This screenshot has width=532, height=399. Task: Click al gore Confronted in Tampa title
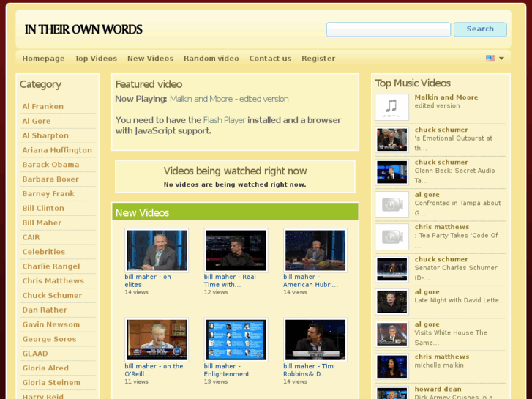click(x=427, y=195)
